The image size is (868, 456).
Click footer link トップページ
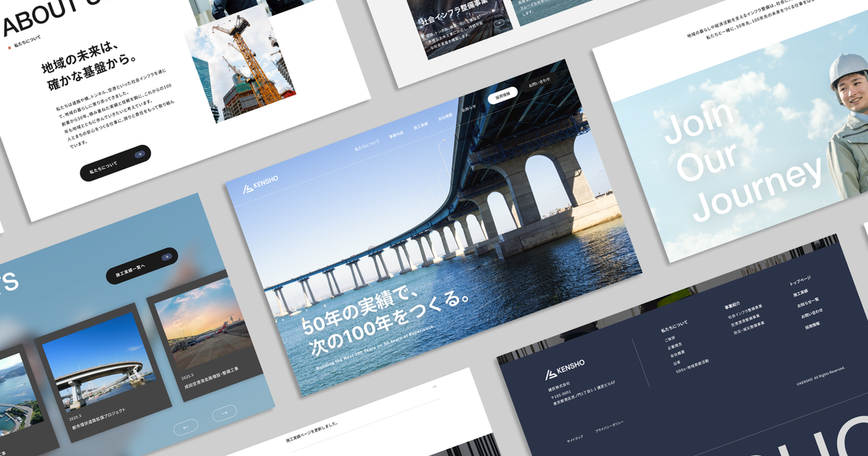coord(800,282)
